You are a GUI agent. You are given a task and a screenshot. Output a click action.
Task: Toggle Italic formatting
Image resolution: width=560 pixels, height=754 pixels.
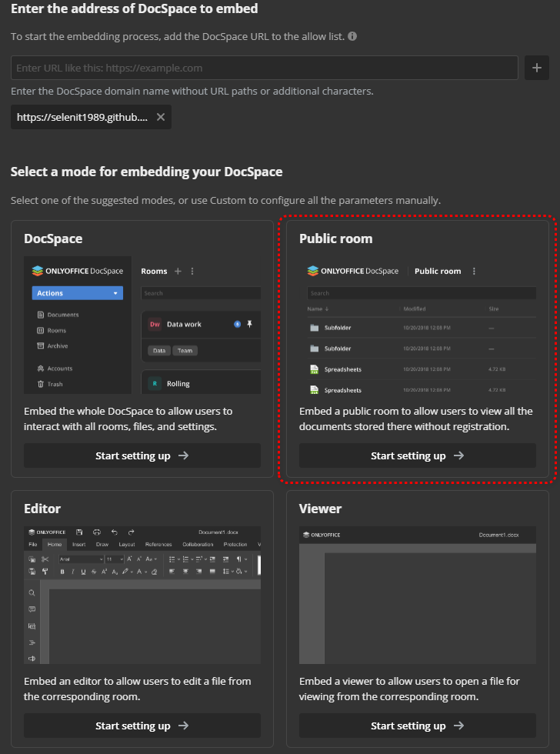coord(72,572)
